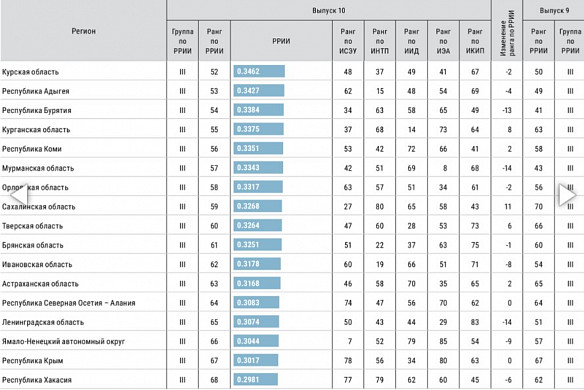Click the 0.3083 index bar

click(x=256, y=302)
